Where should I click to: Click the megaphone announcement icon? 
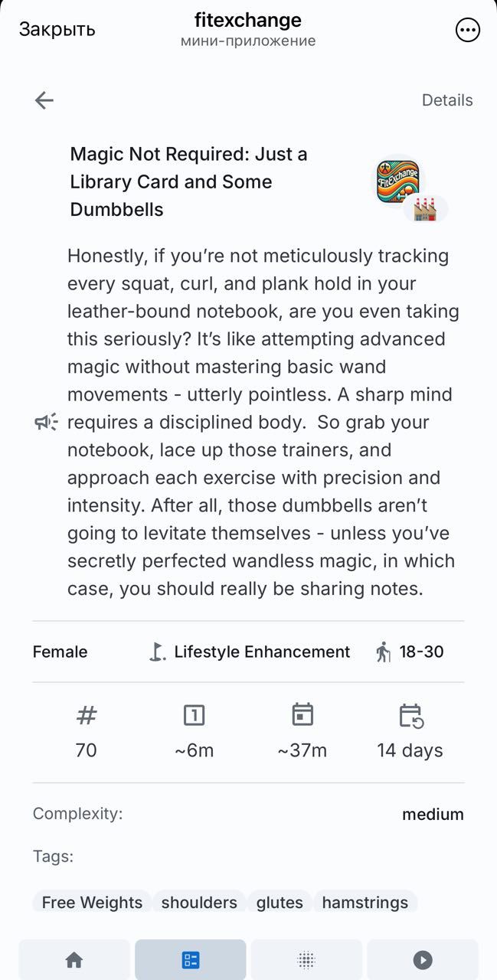pos(45,422)
